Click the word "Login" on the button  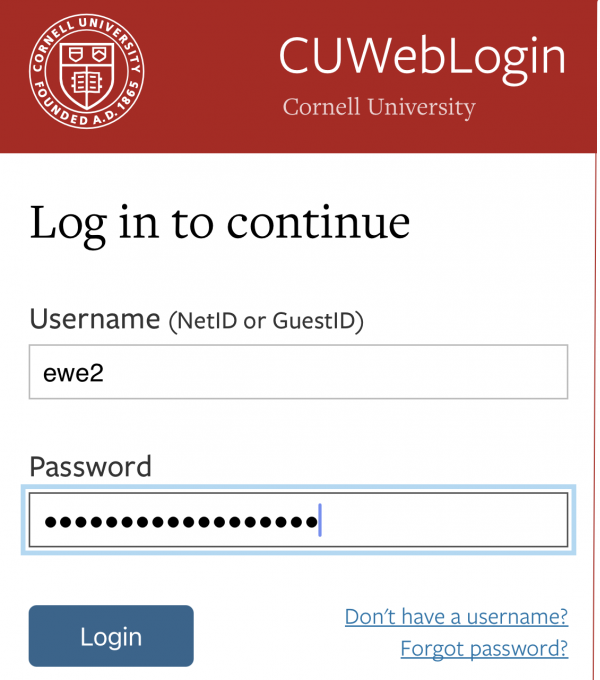[x=111, y=637]
